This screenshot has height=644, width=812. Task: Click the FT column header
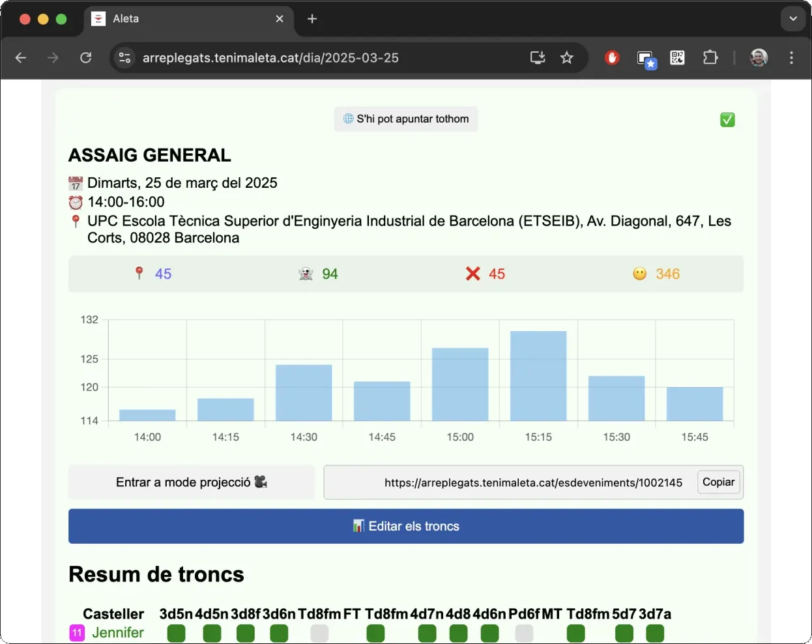[x=352, y=614]
